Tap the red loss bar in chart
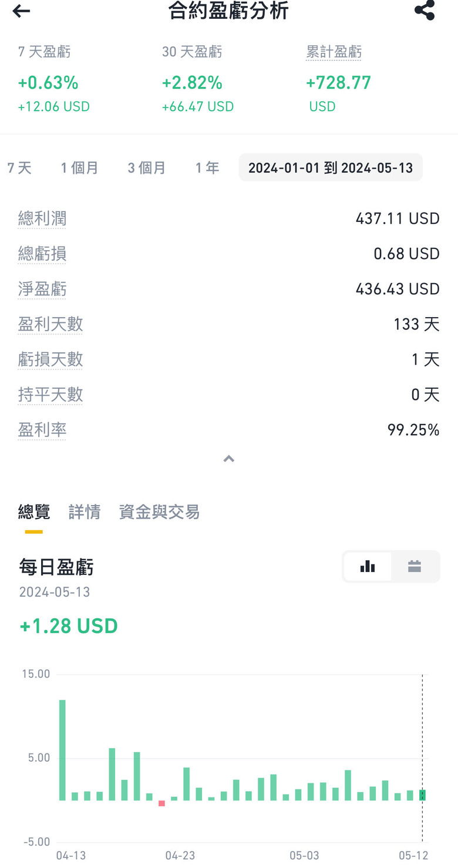Image resolution: width=458 pixels, height=868 pixels. coord(161,803)
